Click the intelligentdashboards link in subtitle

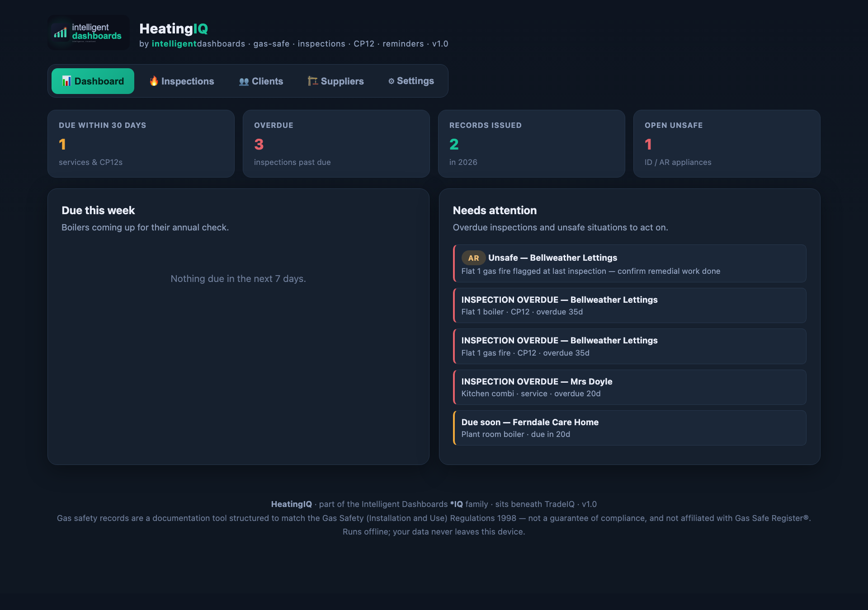tap(198, 44)
